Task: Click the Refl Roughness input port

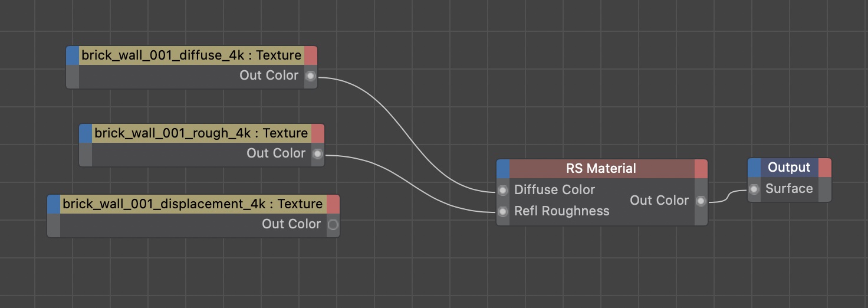Action: point(502,212)
